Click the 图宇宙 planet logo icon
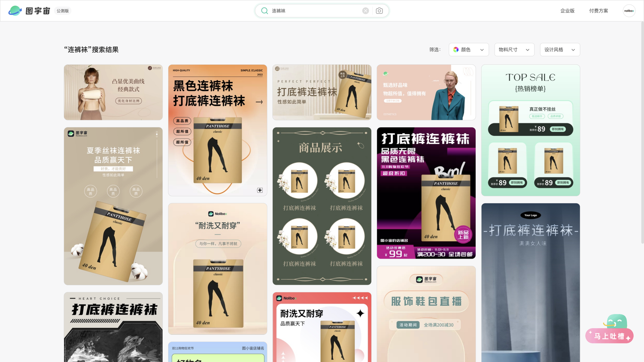644x362 pixels. [15, 11]
